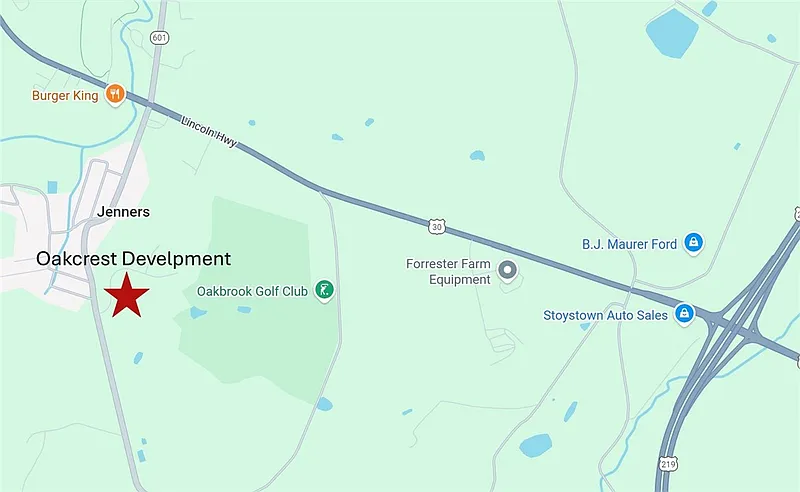Click the Lincoln Hwy road label
800x492 pixels.
click(209, 132)
